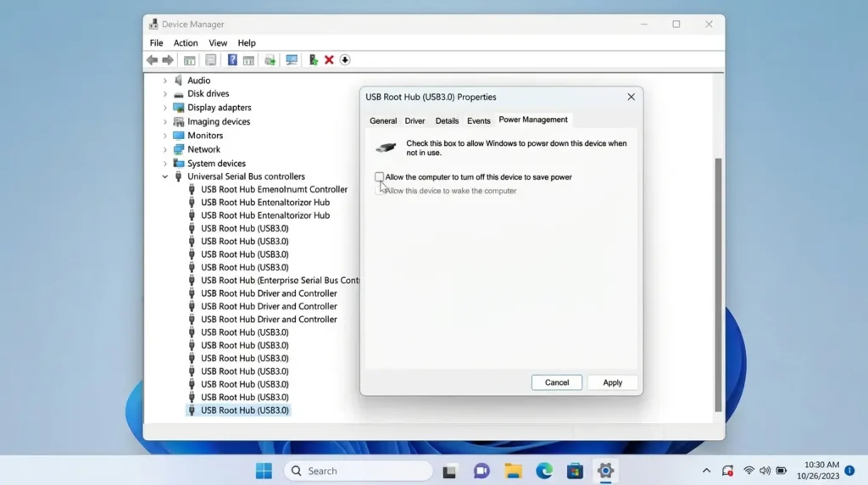Click the Apply button
The height and width of the screenshot is (485, 868).
[x=612, y=382]
